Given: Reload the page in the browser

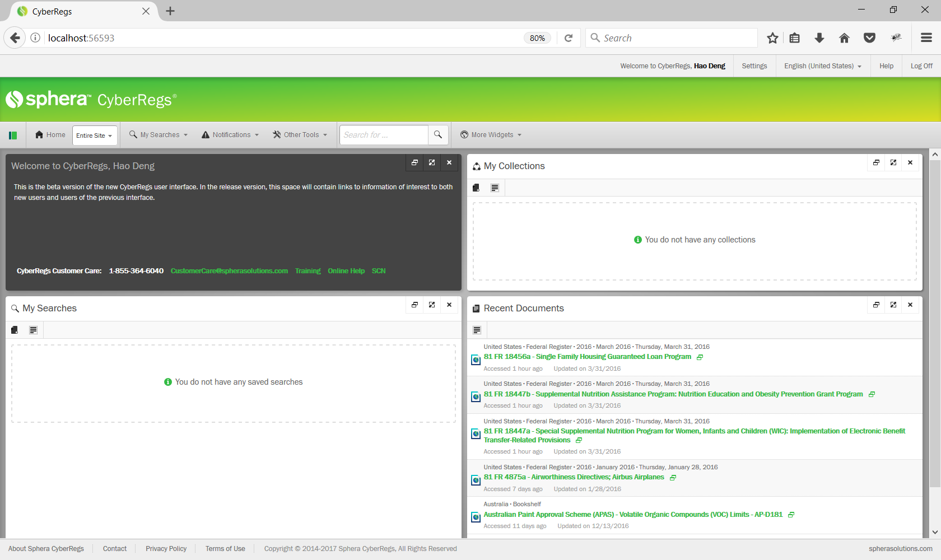Looking at the screenshot, I should point(569,38).
